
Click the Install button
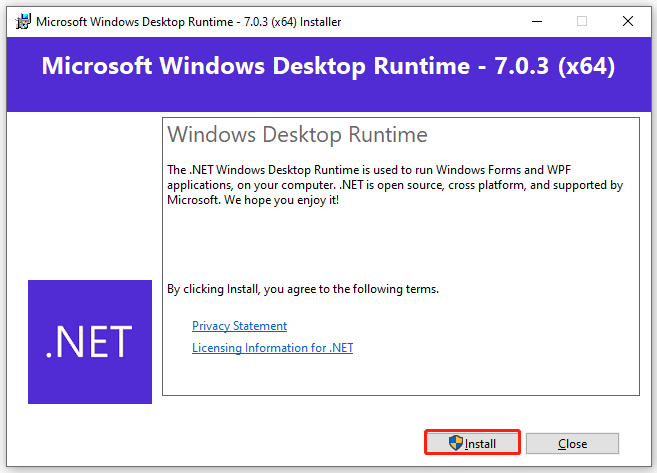coord(472,442)
